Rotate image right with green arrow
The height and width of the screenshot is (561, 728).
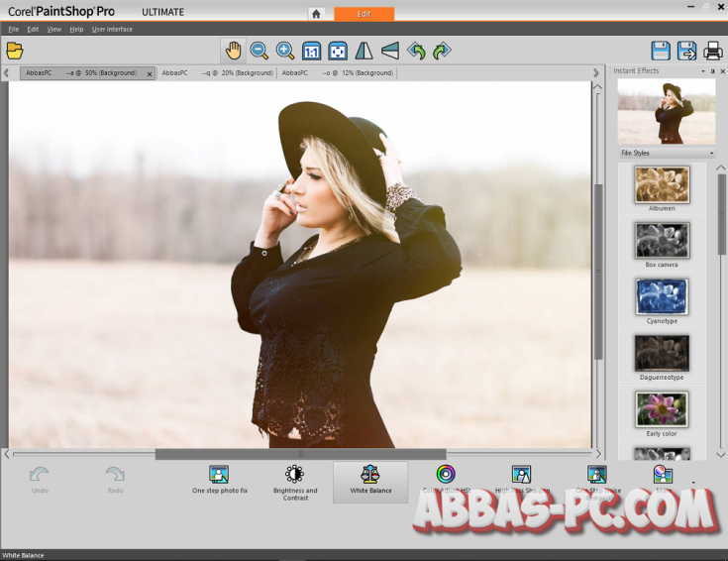pyautogui.click(x=442, y=51)
